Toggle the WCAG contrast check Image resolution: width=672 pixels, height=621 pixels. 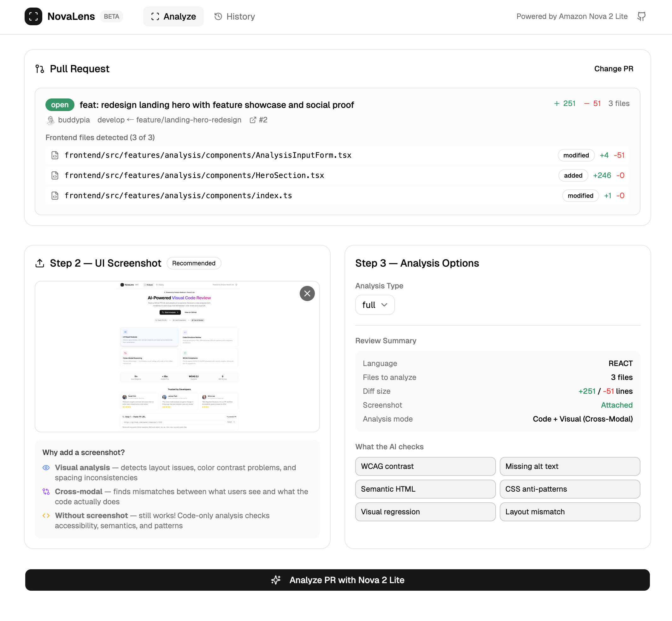pyautogui.click(x=425, y=466)
